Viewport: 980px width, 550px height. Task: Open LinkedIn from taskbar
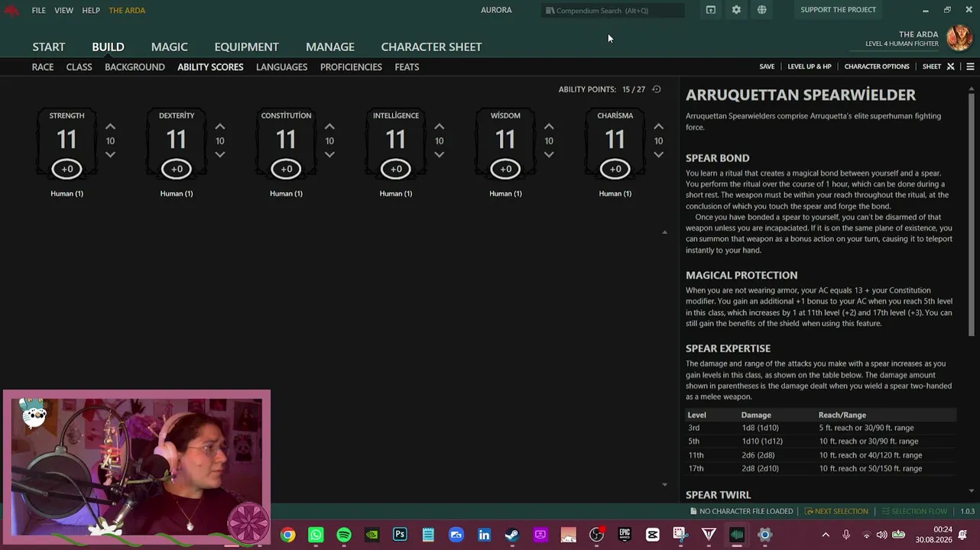tap(484, 535)
